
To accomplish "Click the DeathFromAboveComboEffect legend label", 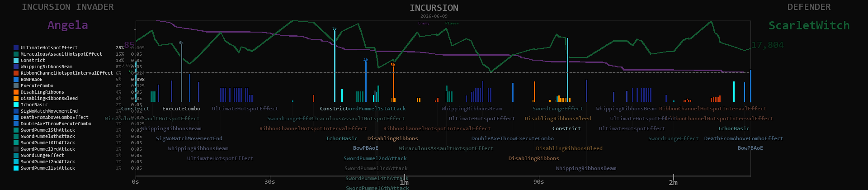I will click(x=55, y=117).
